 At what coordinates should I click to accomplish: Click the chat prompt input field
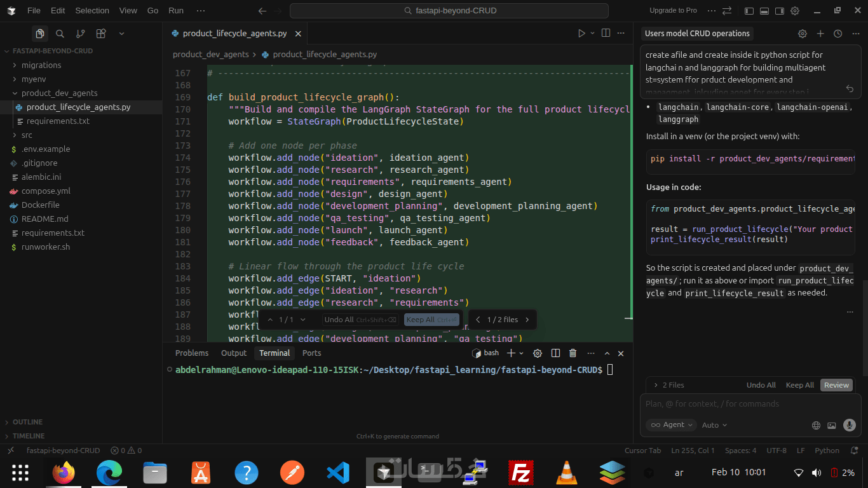(750, 404)
